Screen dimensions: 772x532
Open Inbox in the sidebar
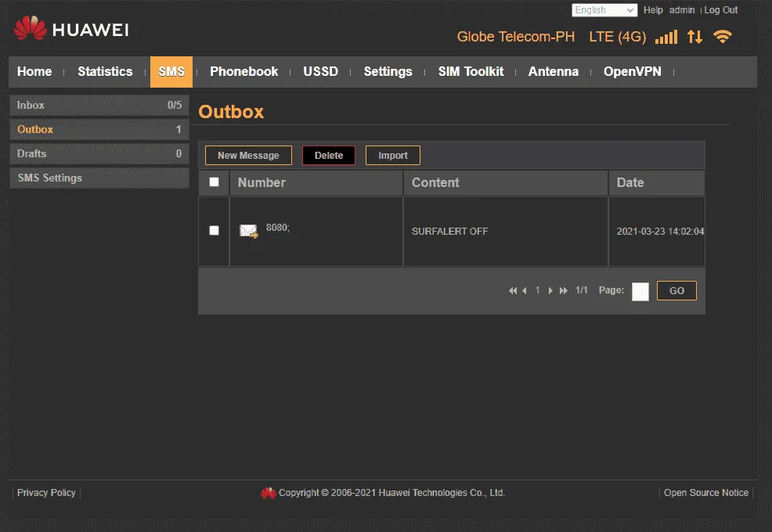pos(99,105)
